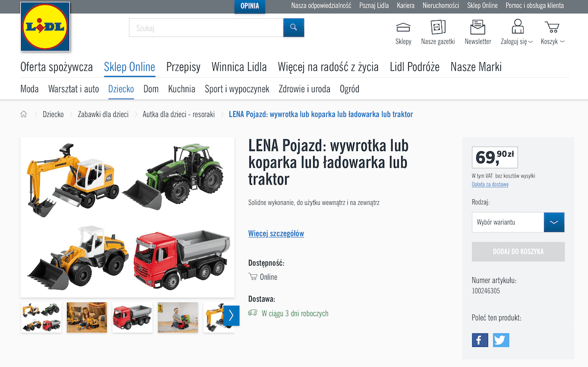Select Oferta spożywcza main menu
Viewport: 588px width, 367px height.
pos(56,67)
